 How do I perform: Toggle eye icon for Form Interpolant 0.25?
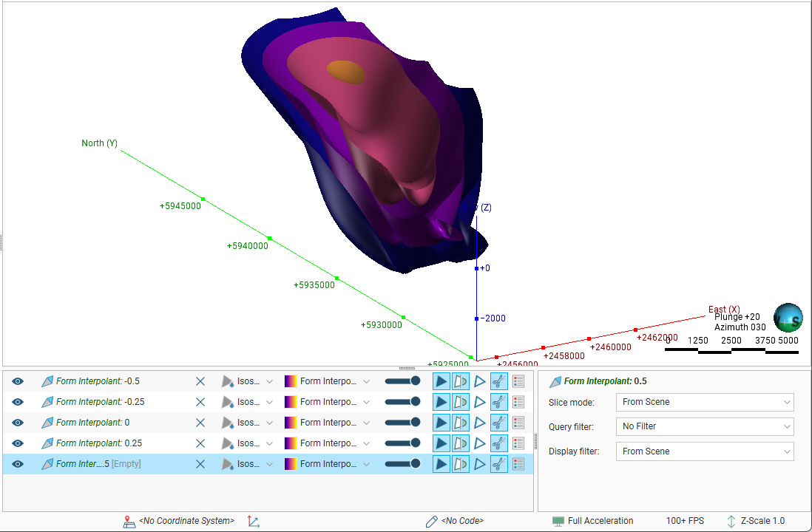(18, 443)
